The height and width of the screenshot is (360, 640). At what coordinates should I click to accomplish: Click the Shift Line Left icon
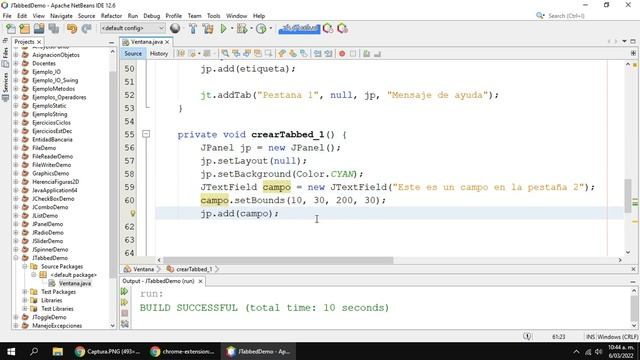318,53
